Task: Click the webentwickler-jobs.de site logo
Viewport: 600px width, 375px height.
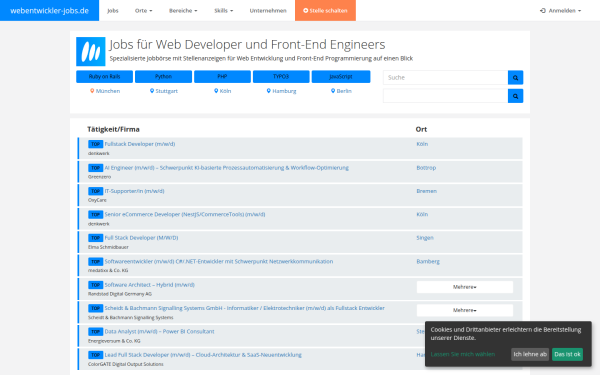Action: (x=49, y=11)
